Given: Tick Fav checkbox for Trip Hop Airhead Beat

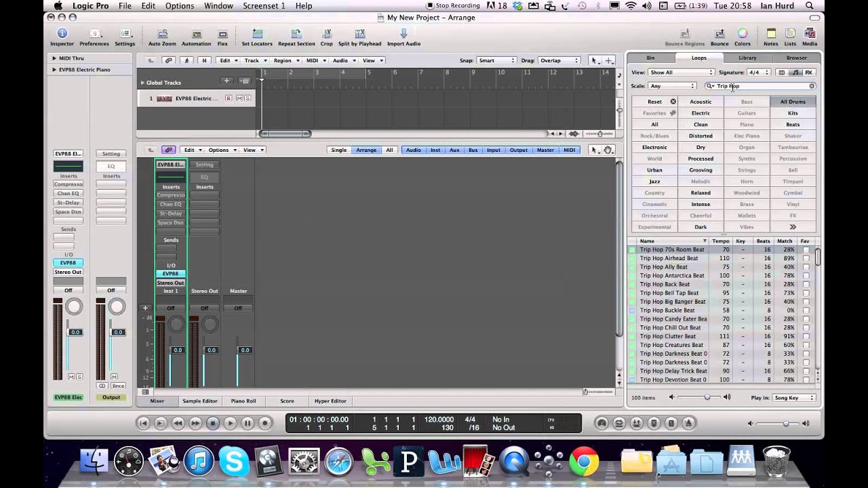Looking at the screenshot, I should point(806,258).
